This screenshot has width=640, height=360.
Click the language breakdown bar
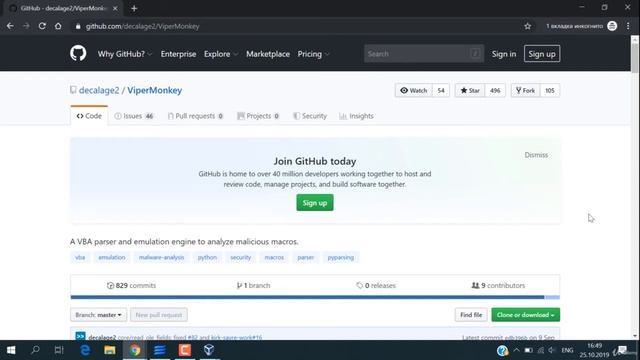click(x=315, y=297)
